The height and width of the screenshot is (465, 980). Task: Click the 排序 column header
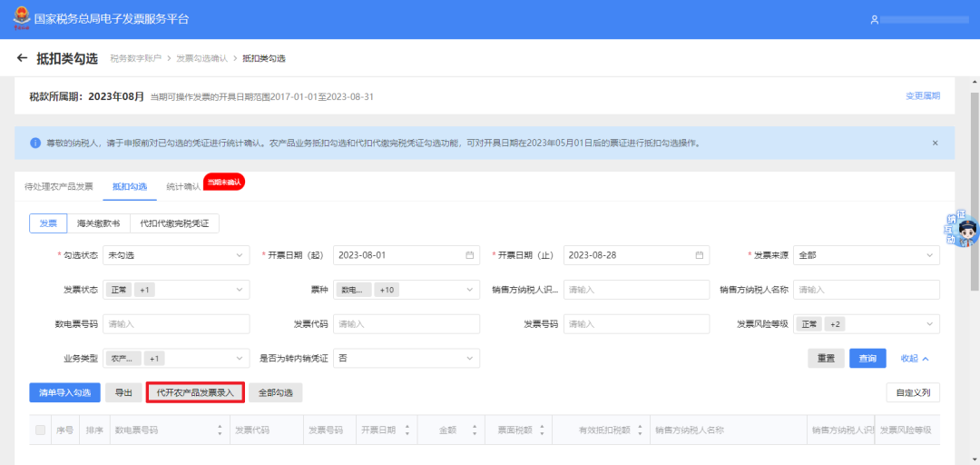94,430
